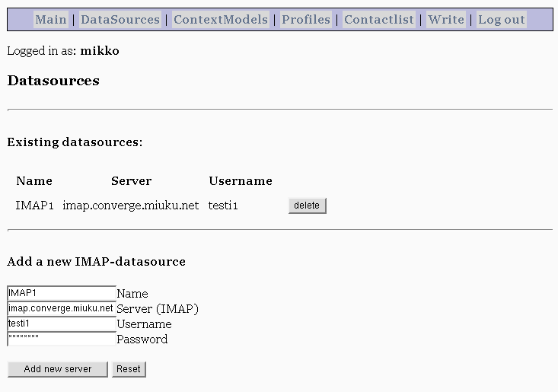
Task: Focus the Name input field
Action: pyautogui.click(x=62, y=293)
